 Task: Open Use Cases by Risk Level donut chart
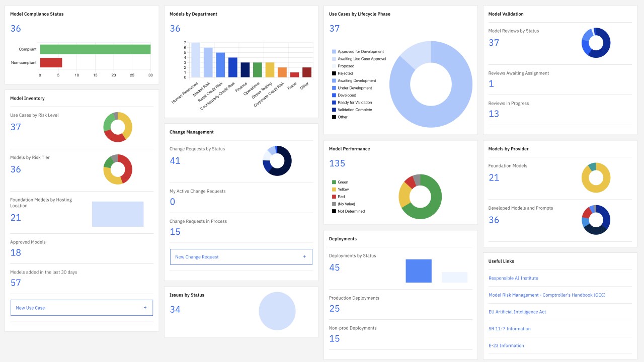[118, 127]
